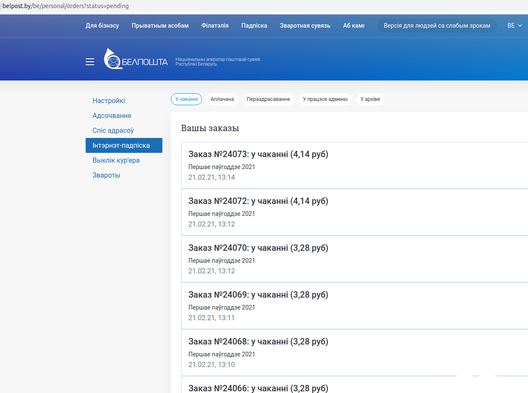This screenshot has width=528, height=393.
Task: Open Прыватным асобам menu item
Action: (160, 26)
